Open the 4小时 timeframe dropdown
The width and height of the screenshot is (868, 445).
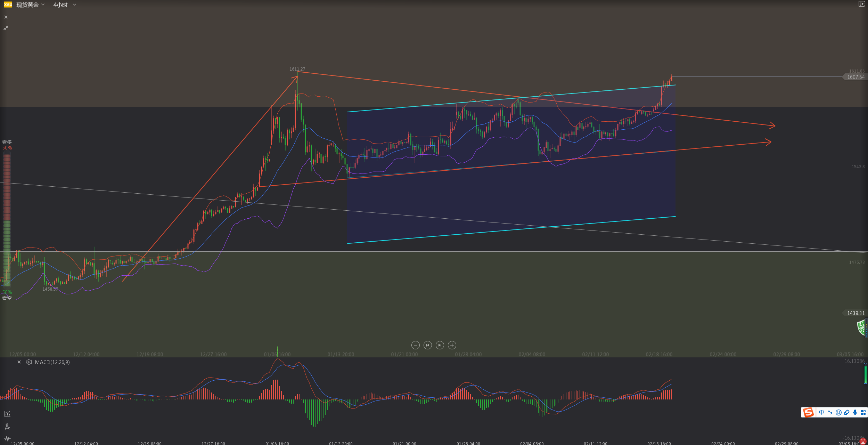tap(74, 5)
